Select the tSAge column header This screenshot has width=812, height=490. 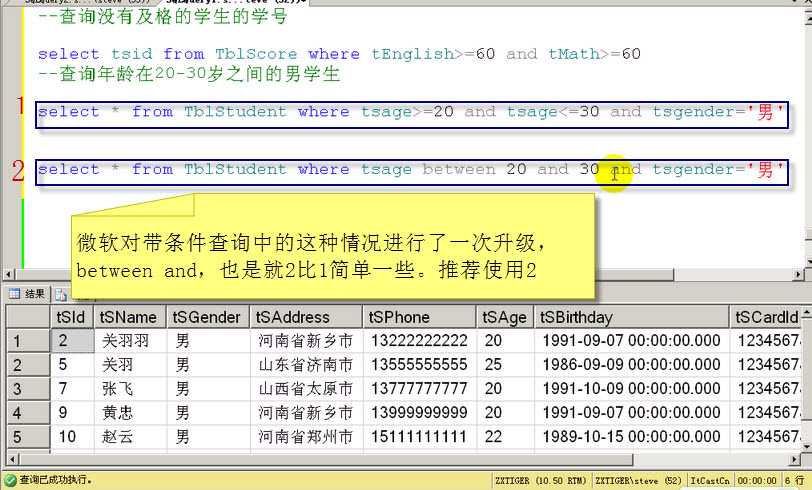pos(504,317)
